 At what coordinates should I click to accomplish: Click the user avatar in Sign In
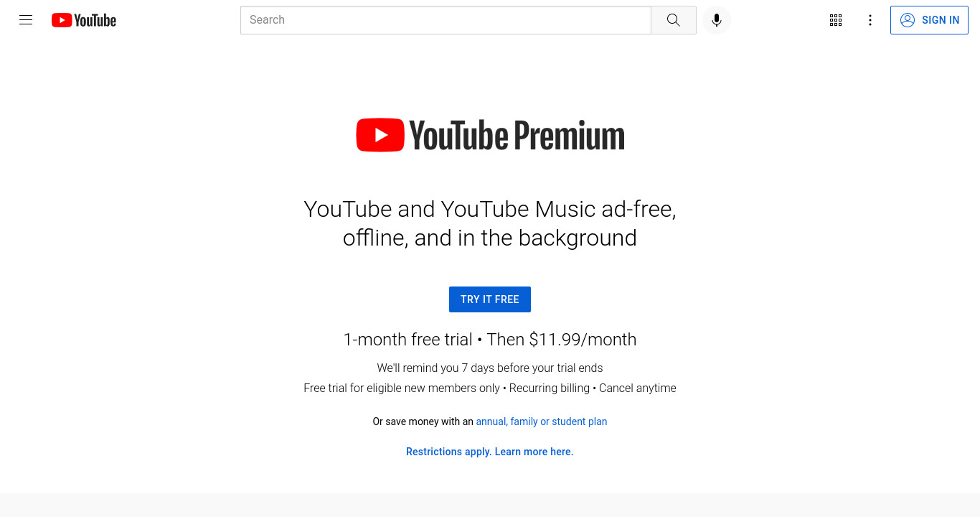click(x=907, y=20)
